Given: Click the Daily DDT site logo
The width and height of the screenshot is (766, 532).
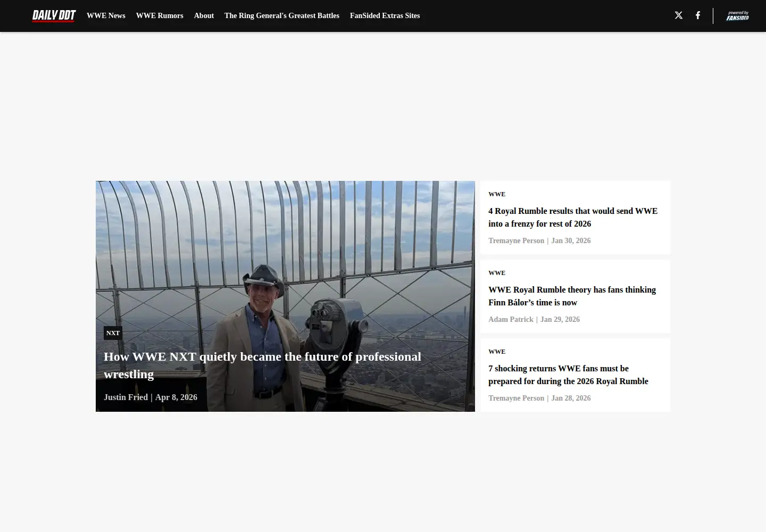Looking at the screenshot, I should click(54, 16).
